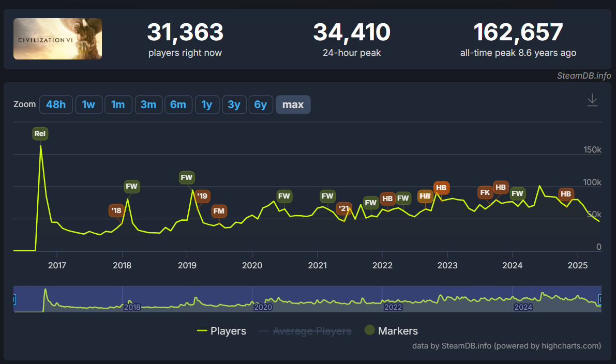Click the FW marker in early 2021
Image resolution: width=616 pixels, height=364 pixels.
(x=327, y=196)
